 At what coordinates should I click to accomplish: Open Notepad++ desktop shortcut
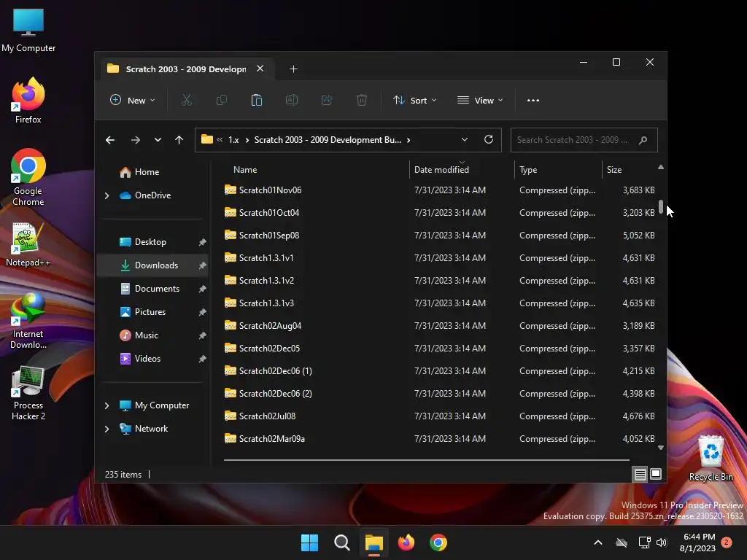[x=28, y=244]
